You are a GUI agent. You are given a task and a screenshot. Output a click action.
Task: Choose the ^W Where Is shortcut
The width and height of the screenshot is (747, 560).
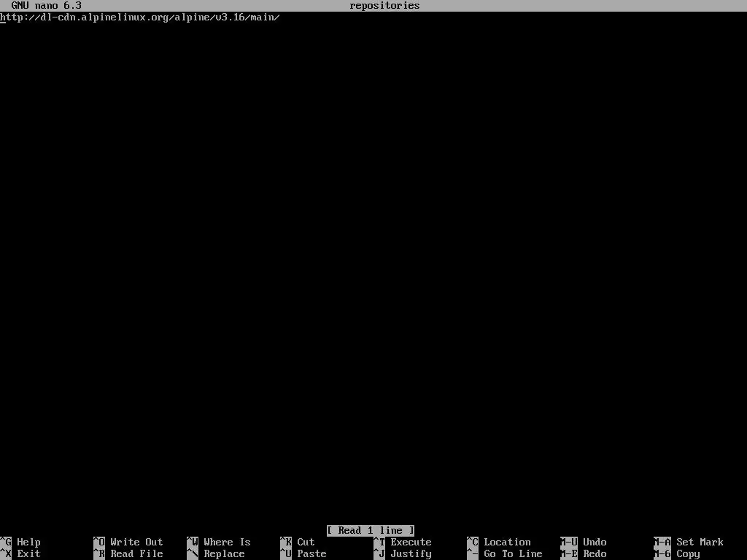point(219,542)
